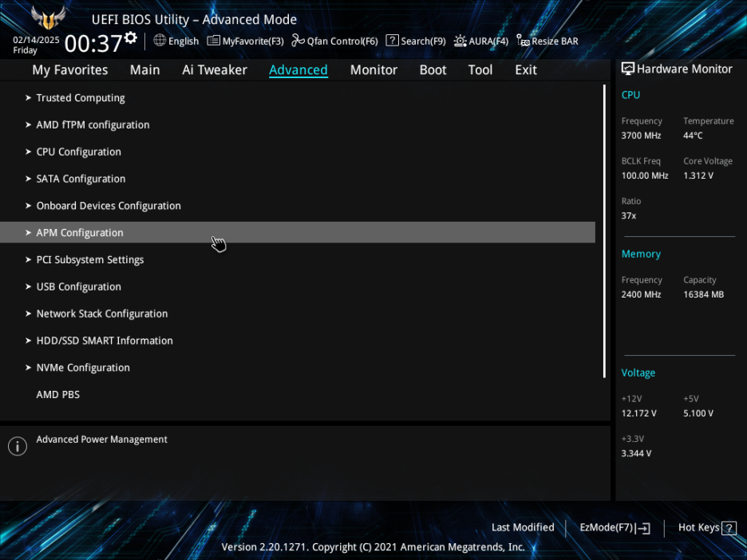Viewport: 747px width, 560px height.
Task: Expand the Trusted Computing arrow
Action: [x=28, y=97]
